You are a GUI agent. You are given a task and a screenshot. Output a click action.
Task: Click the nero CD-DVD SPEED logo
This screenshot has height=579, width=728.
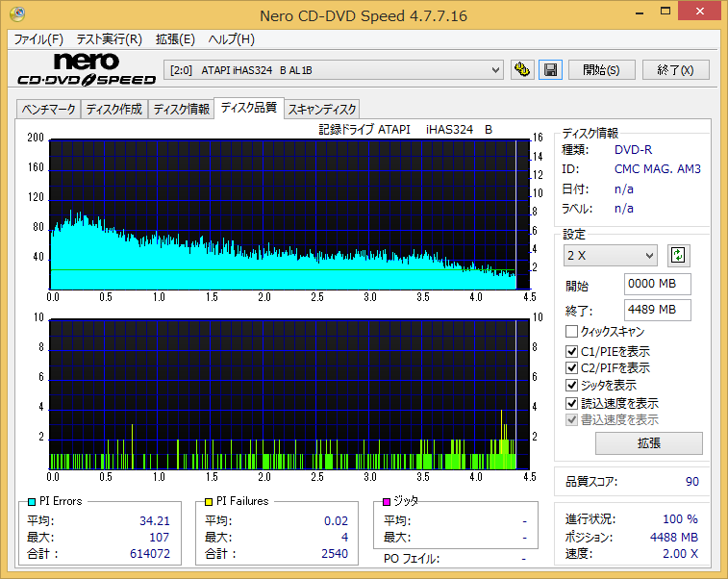coord(87,69)
